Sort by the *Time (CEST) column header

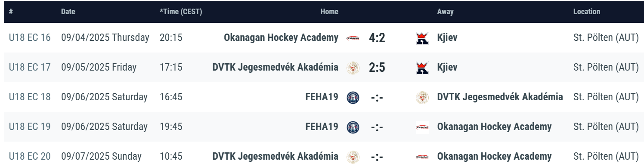pyautogui.click(x=181, y=12)
